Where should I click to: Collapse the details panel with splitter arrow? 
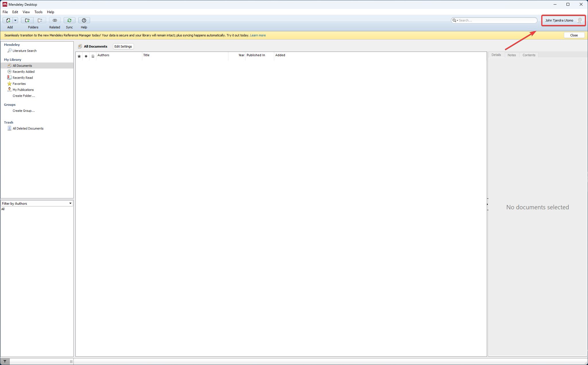pos(488,204)
